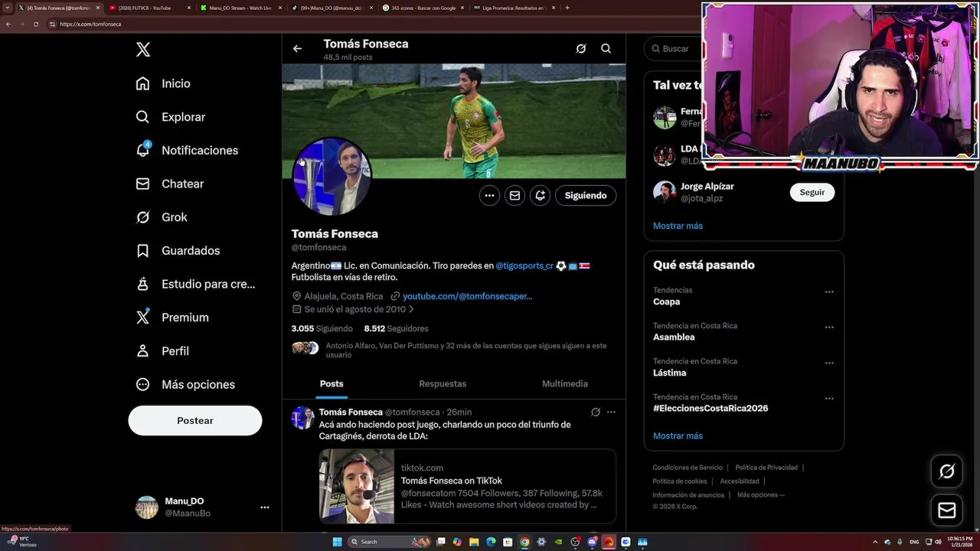The image size is (980, 551).
Task: Open Explorar in sidebar
Action: click(171, 117)
